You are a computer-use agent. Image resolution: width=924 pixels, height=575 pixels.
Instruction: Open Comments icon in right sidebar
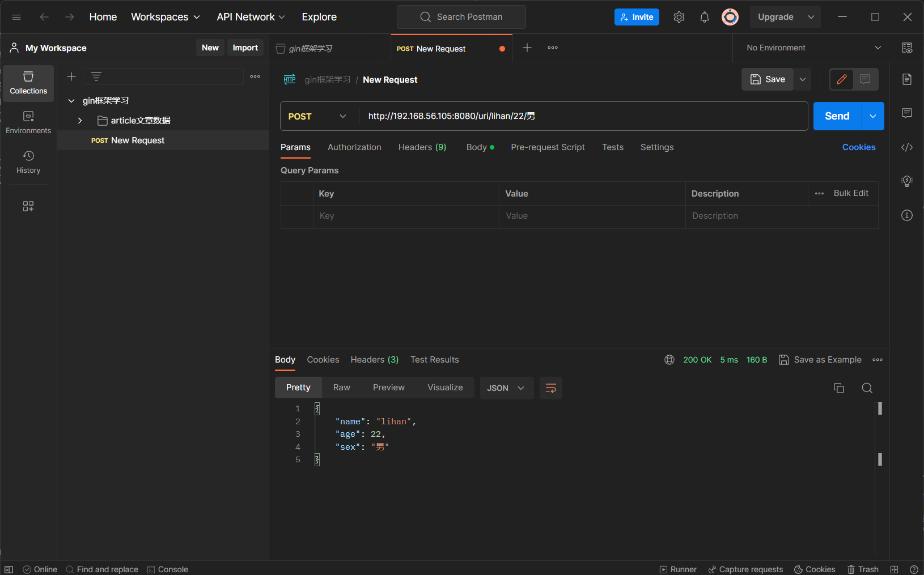coord(907,113)
